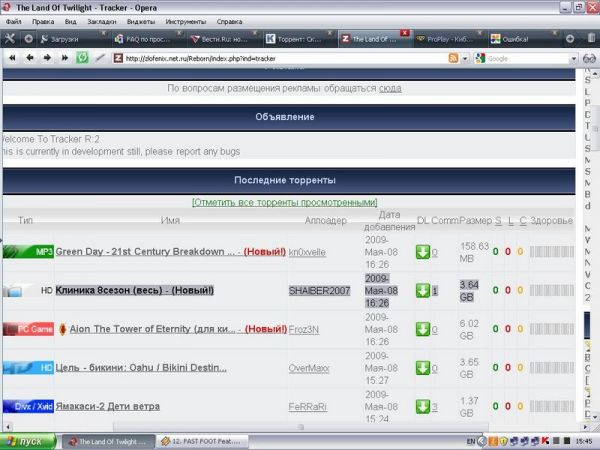Switch to the Торрент tab
This screenshot has height=450, width=600.
(299, 39)
